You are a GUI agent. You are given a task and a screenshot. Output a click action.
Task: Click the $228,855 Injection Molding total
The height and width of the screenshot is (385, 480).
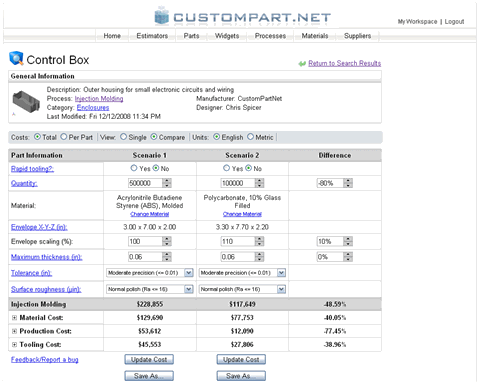click(x=150, y=304)
